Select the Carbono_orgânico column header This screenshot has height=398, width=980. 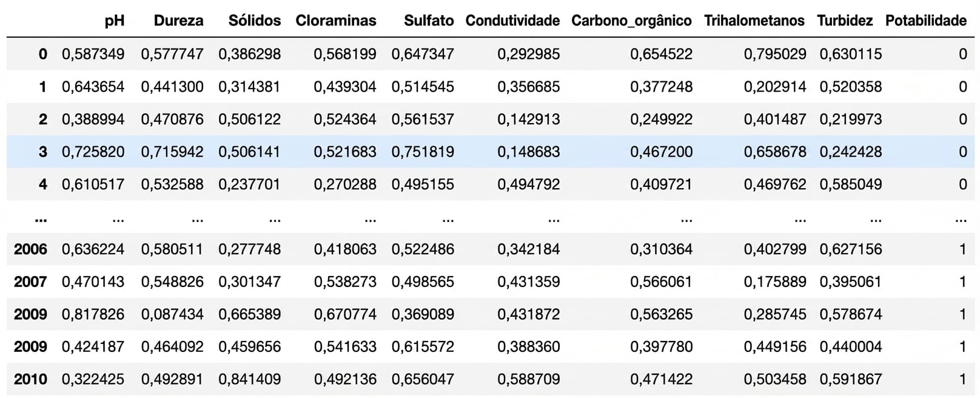(631, 21)
